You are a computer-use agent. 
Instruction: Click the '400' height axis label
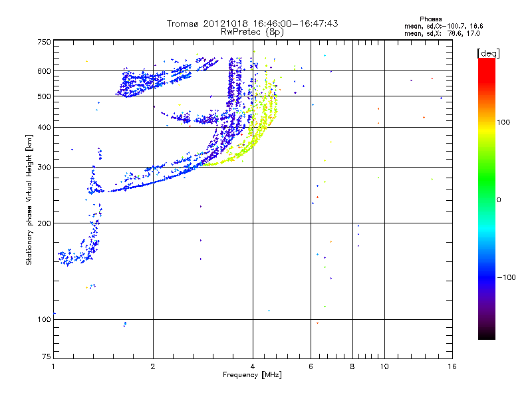click(44, 127)
